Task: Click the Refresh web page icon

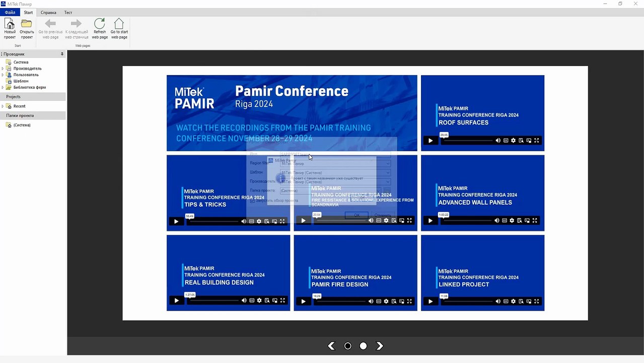Action: point(100,24)
